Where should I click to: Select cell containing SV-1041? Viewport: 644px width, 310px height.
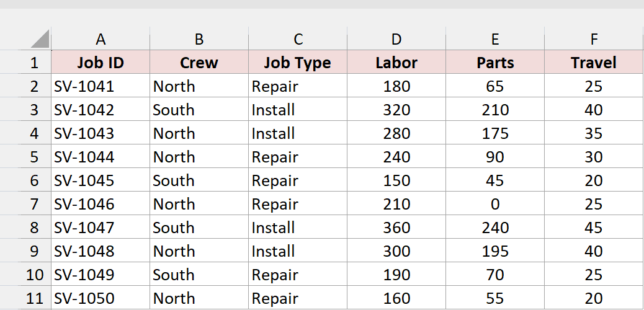pyautogui.click(x=101, y=86)
